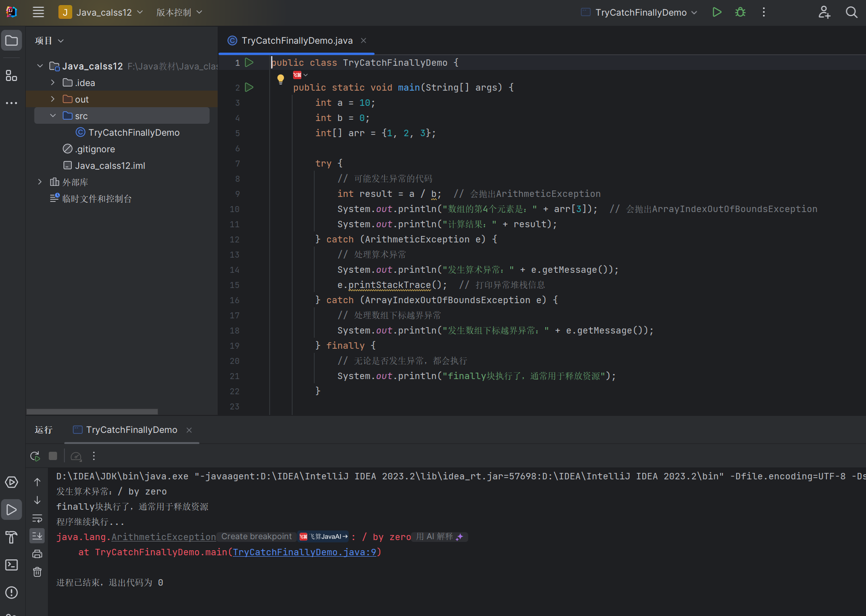This screenshot has width=866, height=616.
Task: Rerun the program in the Run panel
Action: 35,456
